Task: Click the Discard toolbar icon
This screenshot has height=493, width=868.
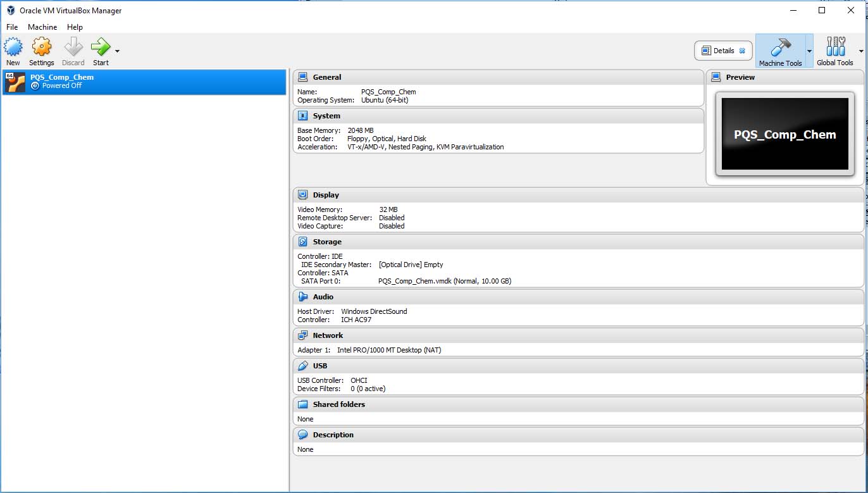Action: click(x=73, y=47)
